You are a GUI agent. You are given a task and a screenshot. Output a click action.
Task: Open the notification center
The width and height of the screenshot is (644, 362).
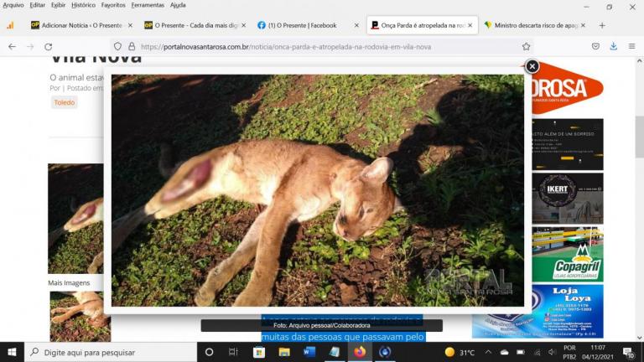tap(628, 352)
